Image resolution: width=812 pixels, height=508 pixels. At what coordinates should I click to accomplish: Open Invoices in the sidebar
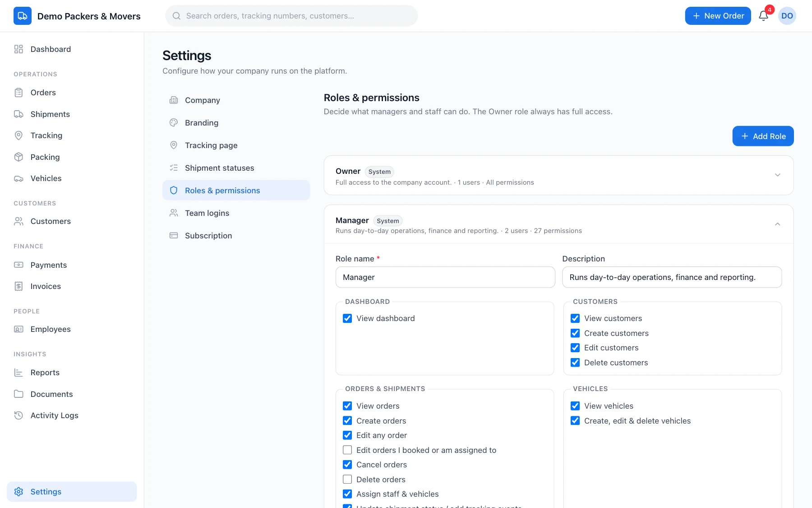click(72, 286)
